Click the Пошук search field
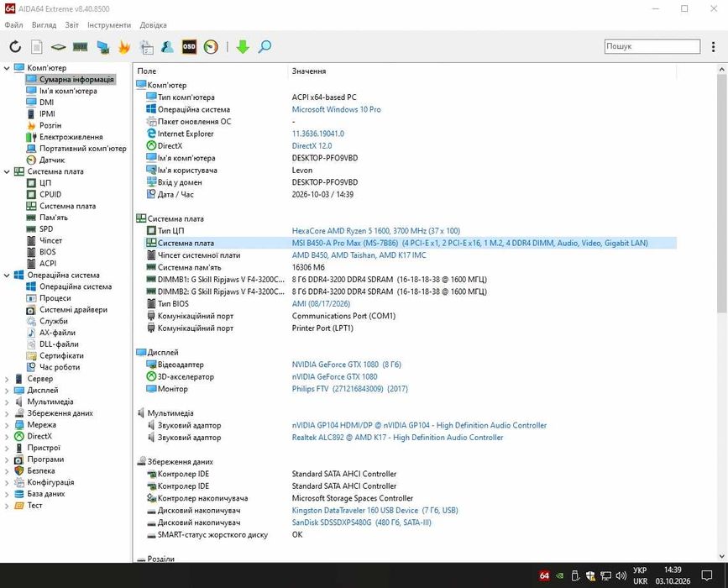This screenshot has height=588, width=728. (x=652, y=46)
